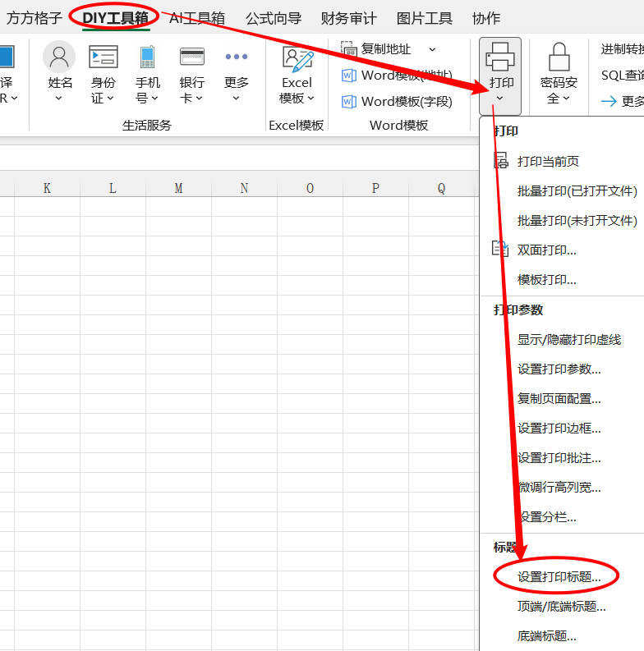Toggle 显示/隐藏打印虚线 option
Screen dimensions: 644x651
click(568, 339)
